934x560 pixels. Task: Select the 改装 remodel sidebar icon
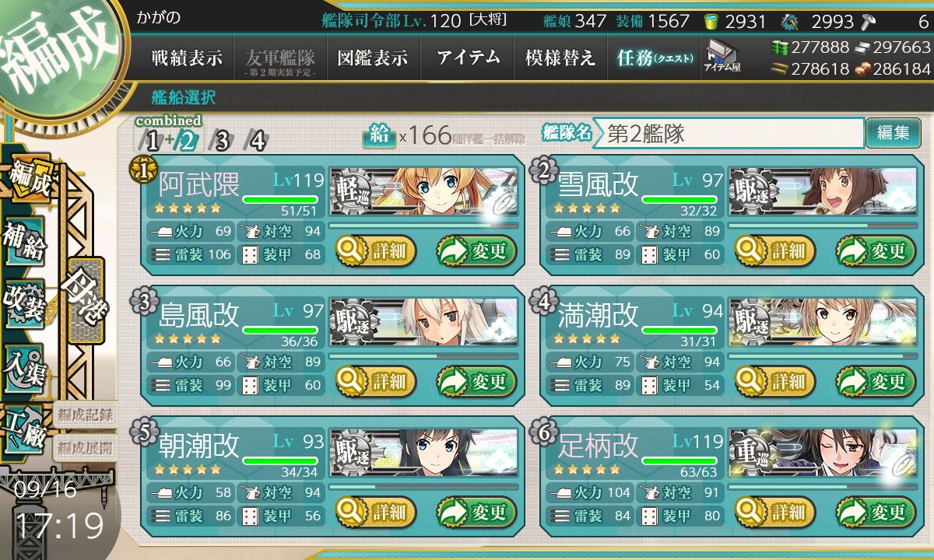pos(25,303)
